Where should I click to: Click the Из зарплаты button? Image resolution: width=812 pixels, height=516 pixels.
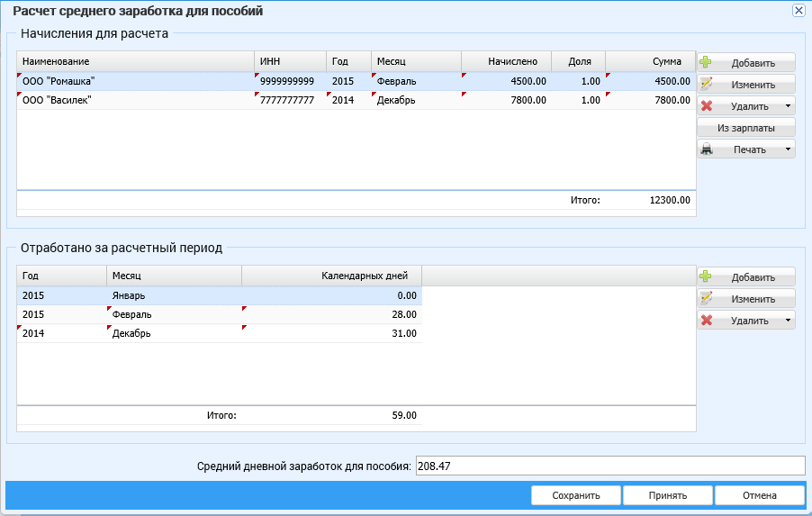tap(745, 128)
